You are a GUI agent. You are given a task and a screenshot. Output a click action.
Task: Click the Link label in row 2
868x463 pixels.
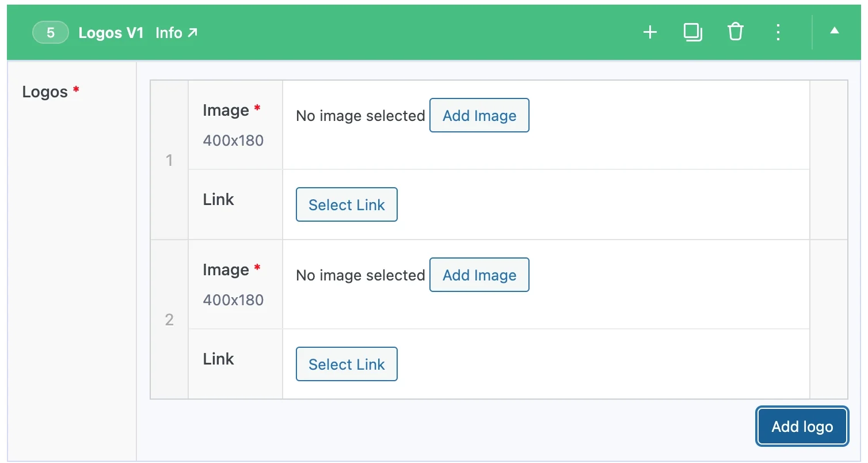point(218,359)
